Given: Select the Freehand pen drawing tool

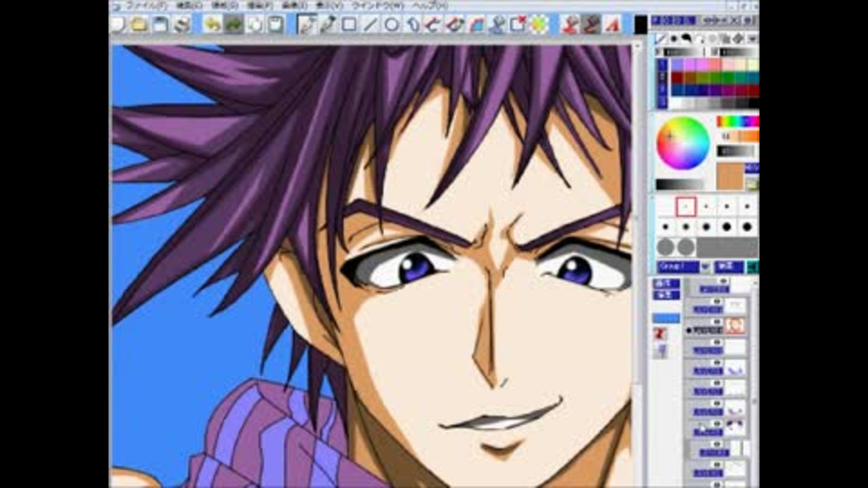Looking at the screenshot, I should (307, 24).
